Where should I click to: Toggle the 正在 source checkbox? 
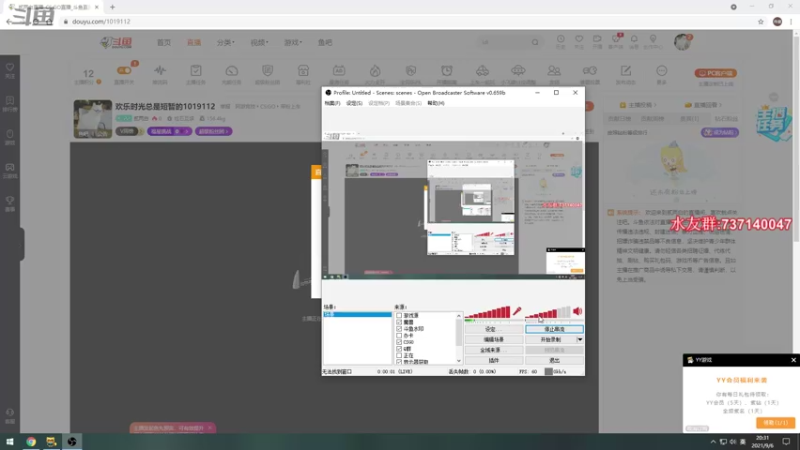pyautogui.click(x=399, y=356)
